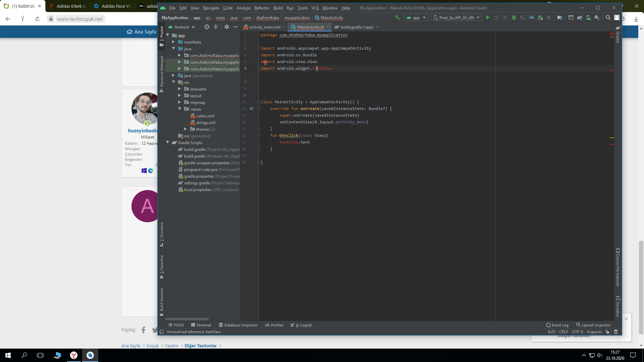This screenshot has width=644, height=362.
Task: Open the AVD Manager icon
Action: click(x=588, y=18)
